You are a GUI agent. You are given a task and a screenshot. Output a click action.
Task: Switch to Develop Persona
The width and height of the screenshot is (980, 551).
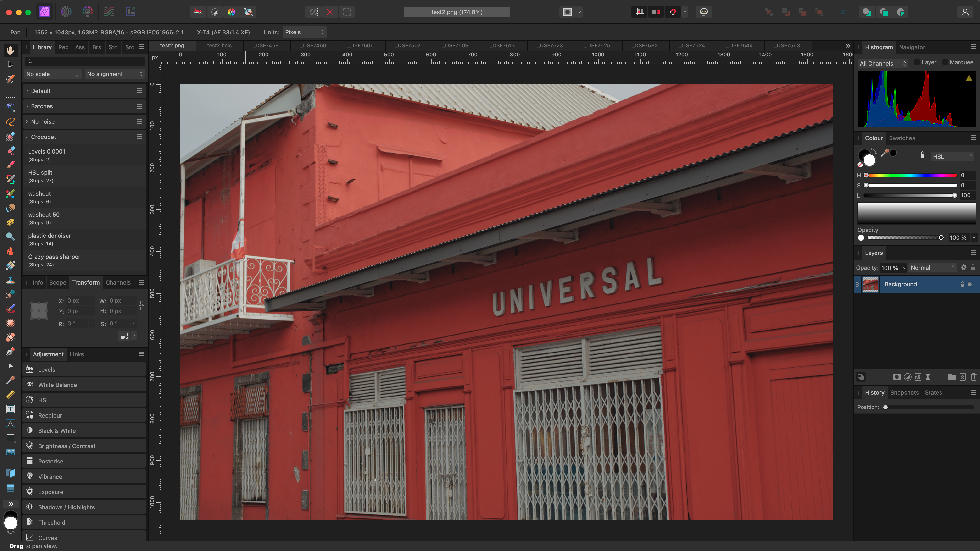(x=88, y=12)
